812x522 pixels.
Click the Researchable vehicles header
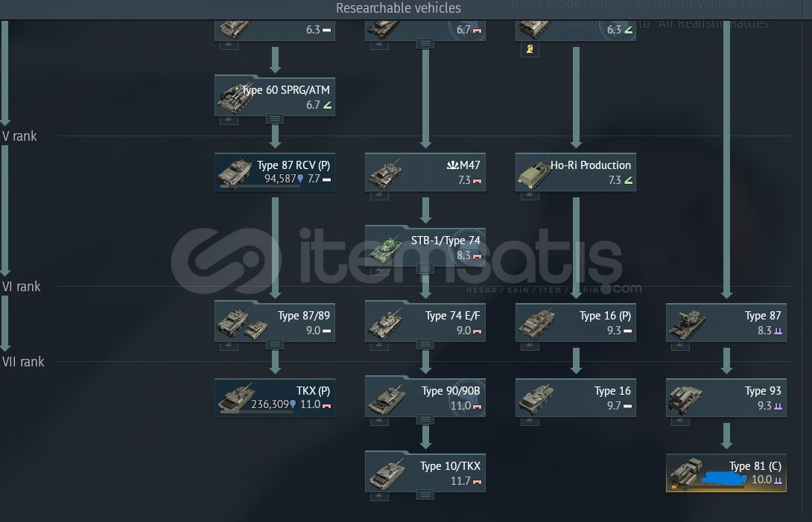(x=399, y=8)
